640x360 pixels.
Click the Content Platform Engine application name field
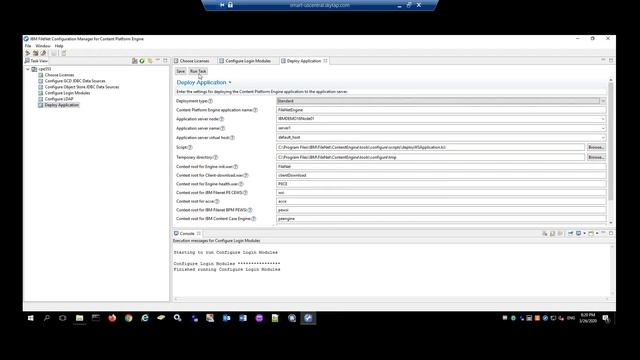click(441, 110)
